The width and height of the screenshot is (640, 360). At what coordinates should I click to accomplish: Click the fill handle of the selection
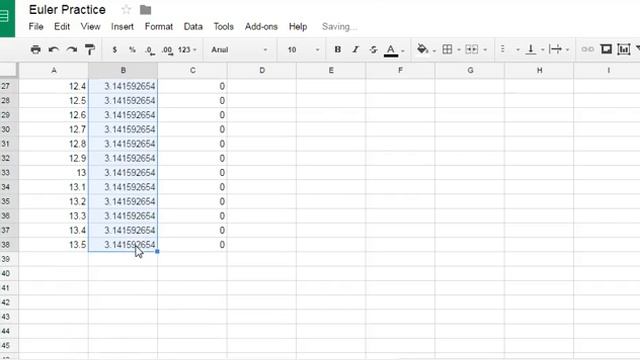point(157,251)
